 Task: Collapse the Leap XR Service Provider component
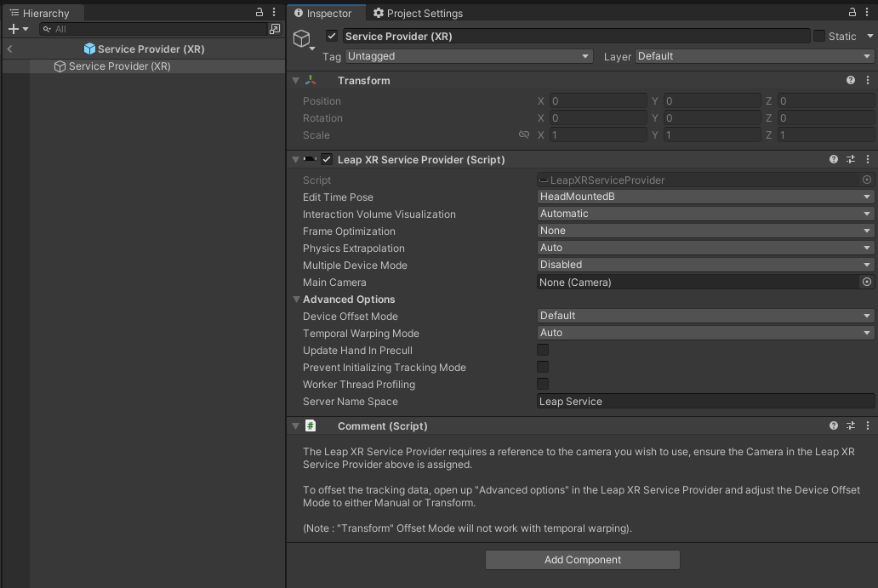tap(296, 160)
